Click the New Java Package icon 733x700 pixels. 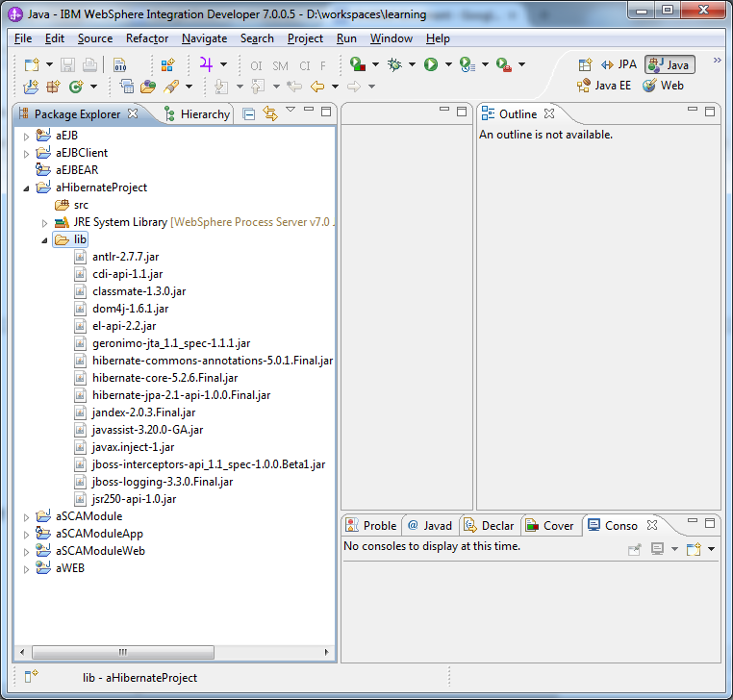click(x=53, y=87)
